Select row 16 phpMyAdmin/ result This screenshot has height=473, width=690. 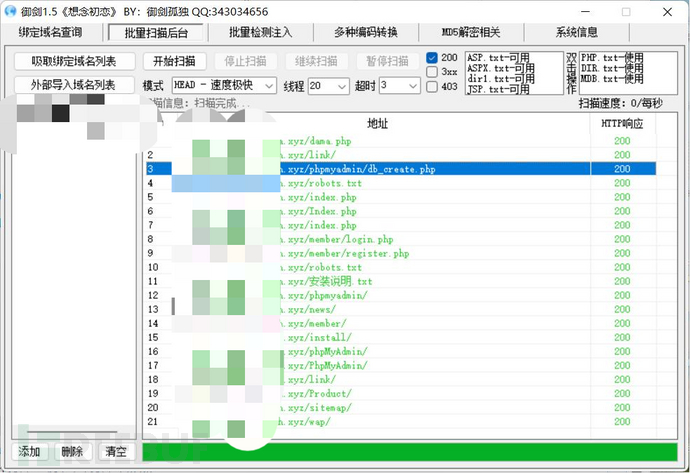pyautogui.click(x=401, y=352)
